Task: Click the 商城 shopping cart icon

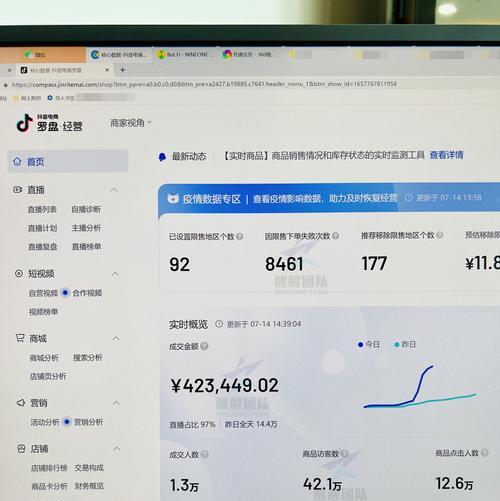Action: (20, 338)
